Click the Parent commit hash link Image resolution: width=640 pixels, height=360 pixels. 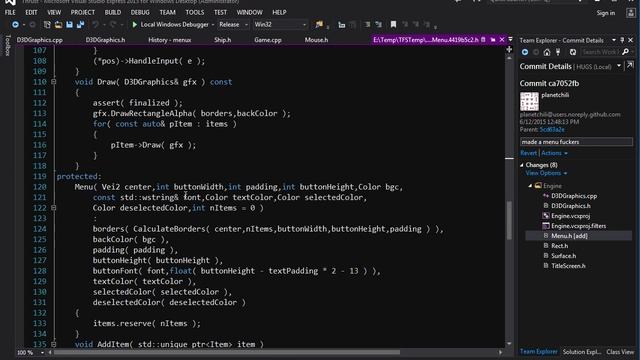552,130
